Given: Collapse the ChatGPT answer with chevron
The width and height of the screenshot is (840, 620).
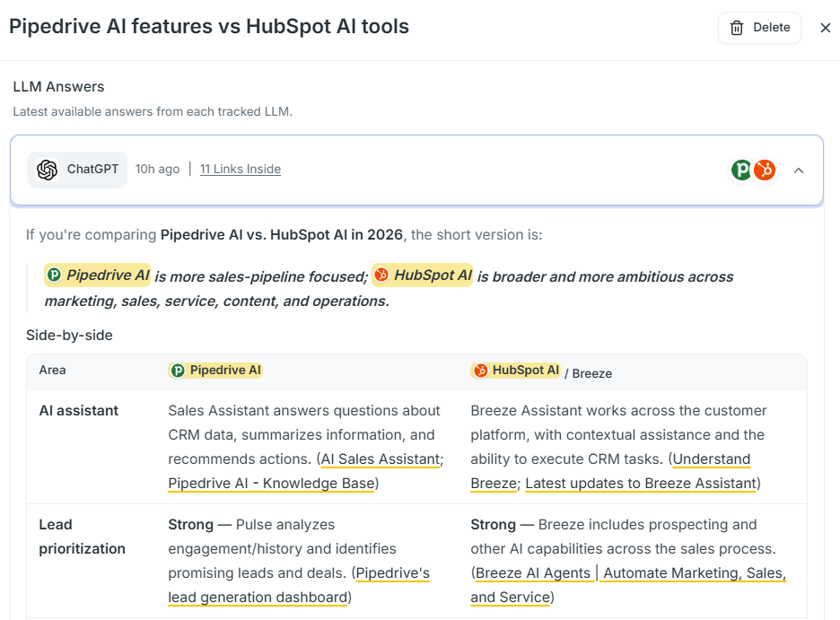Looking at the screenshot, I should tap(799, 170).
